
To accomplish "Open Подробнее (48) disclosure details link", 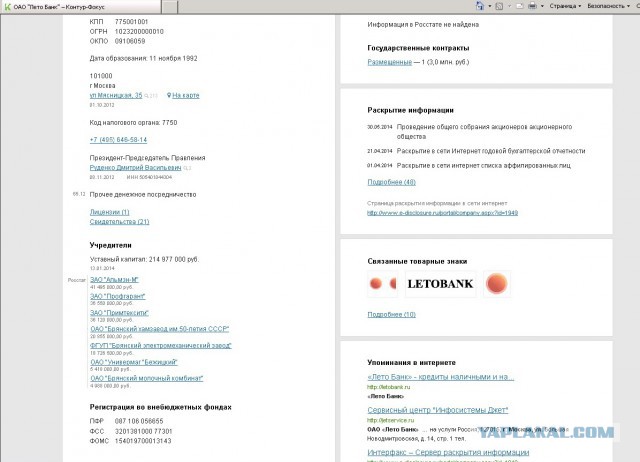I will (x=391, y=182).
